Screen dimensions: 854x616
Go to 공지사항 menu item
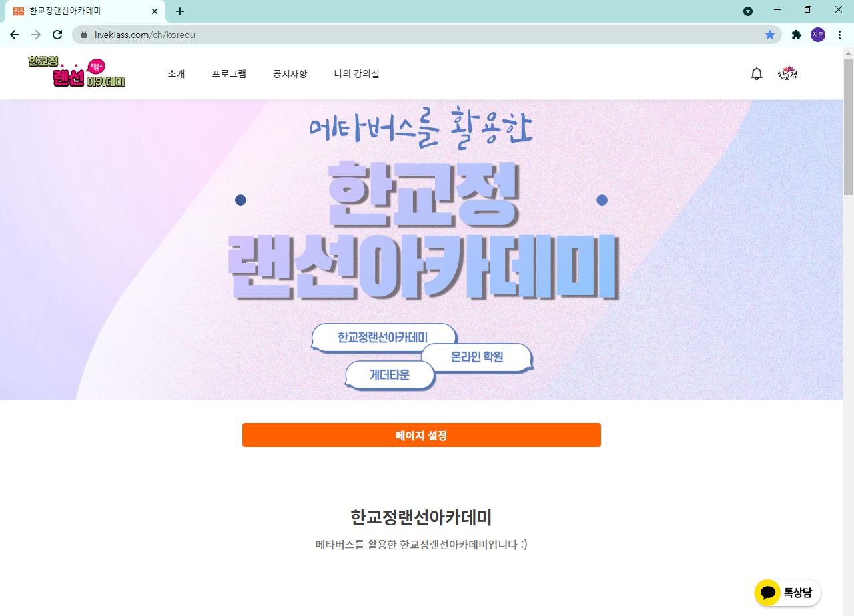[290, 74]
